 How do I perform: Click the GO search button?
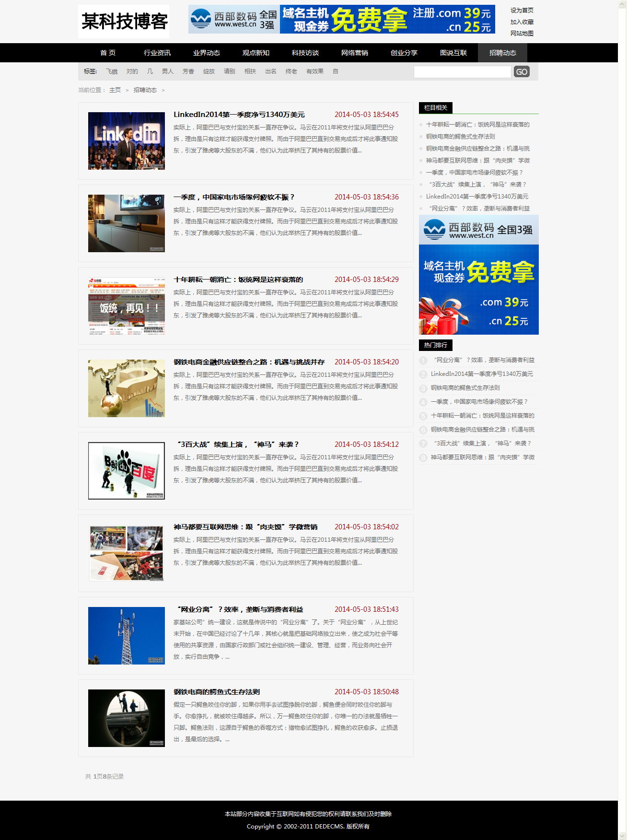point(522,72)
